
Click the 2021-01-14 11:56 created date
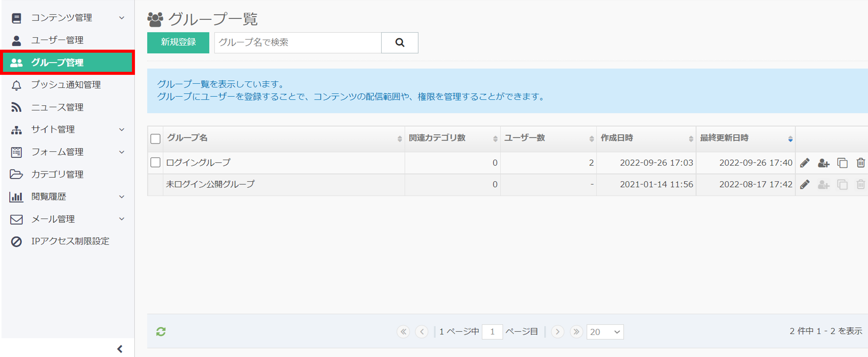[x=656, y=184]
